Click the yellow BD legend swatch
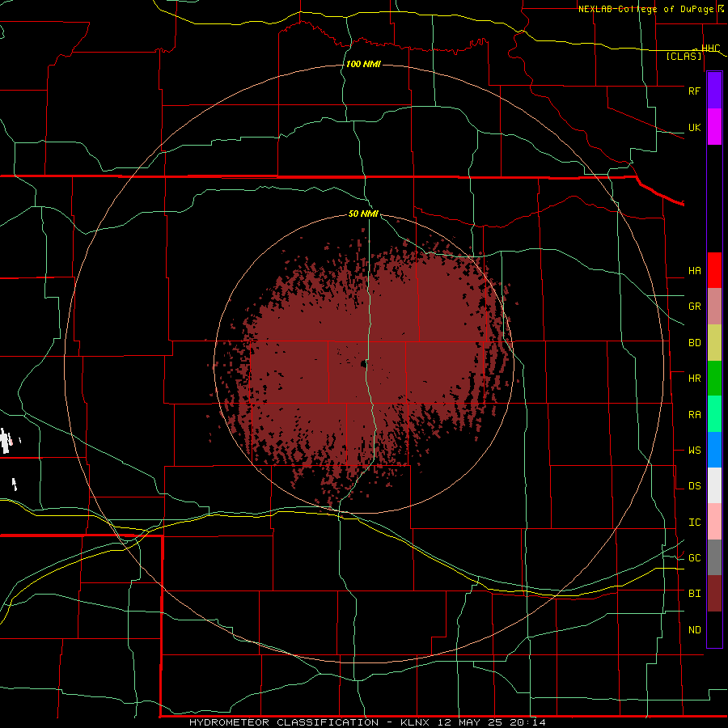The image size is (728, 728). click(714, 343)
